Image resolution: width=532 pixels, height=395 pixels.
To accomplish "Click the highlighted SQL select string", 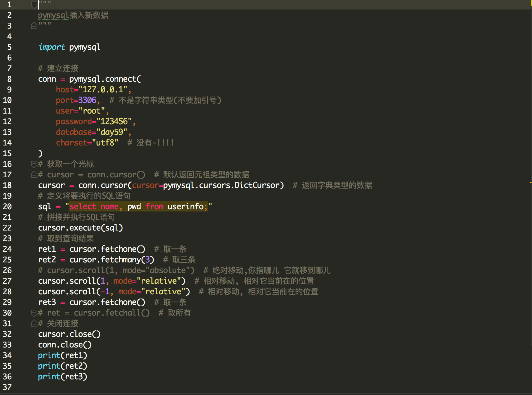I will [x=138, y=207].
